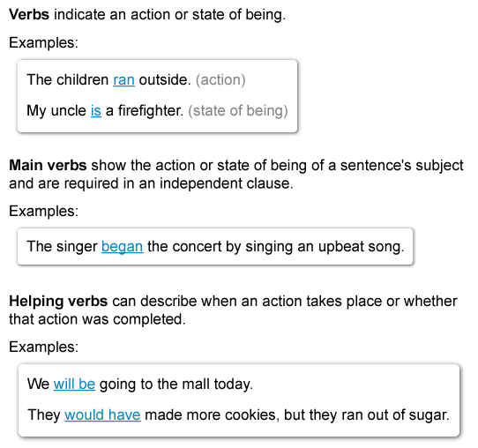The width and height of the screenshot is (478, 448).
Task: Click the first "Examples:" label
Action: pos(43,42)
